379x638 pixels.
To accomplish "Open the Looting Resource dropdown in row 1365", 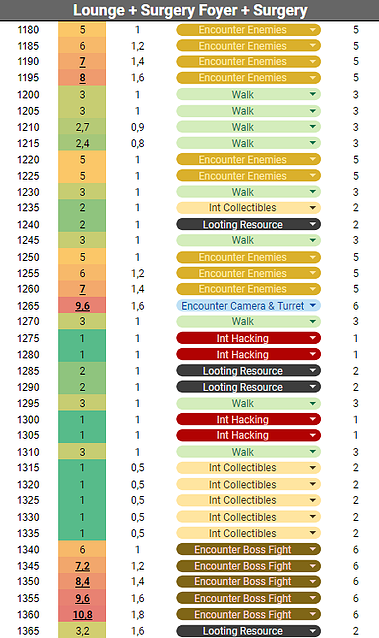I will 248,631.
